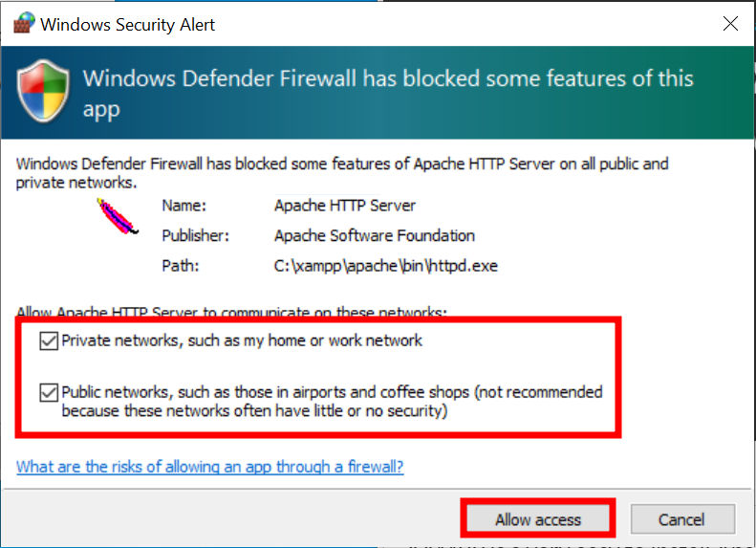Screen dimensions: 756x548
Task: Close the Windows Security Alert dialog
Action: 730,23
